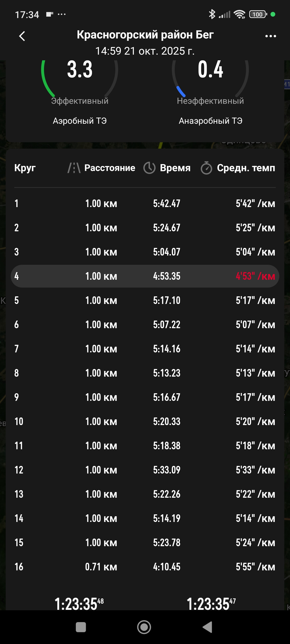Tap the back arrow in header

[22, 36]
